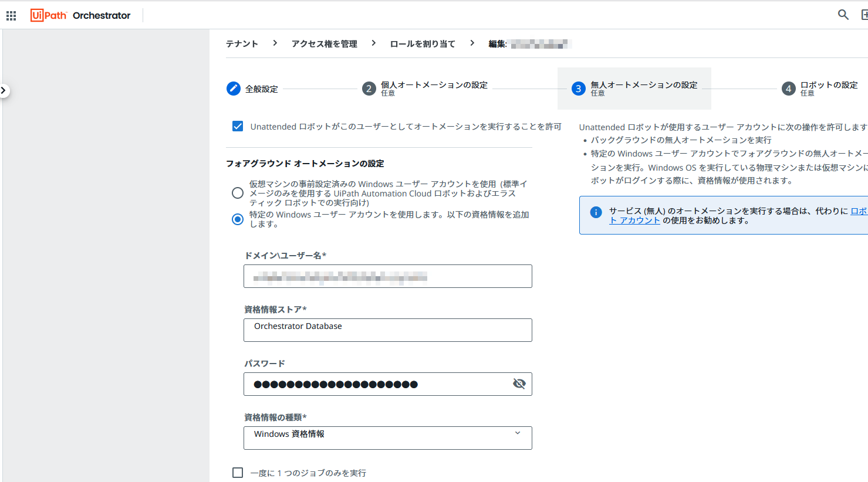Uncheck Unattended robot permission checkbox
868x482 pixels.
(x=238, y=126)
